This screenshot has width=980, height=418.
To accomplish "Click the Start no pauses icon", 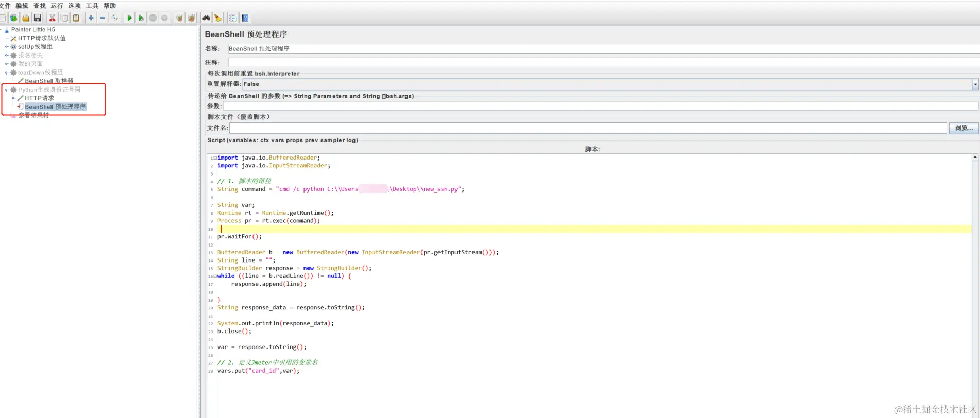I will click(x=141, y=18).
